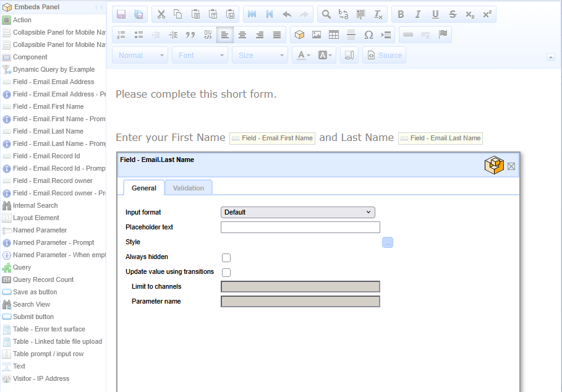Click the Style ellipsis button

[x=388, y=242]
